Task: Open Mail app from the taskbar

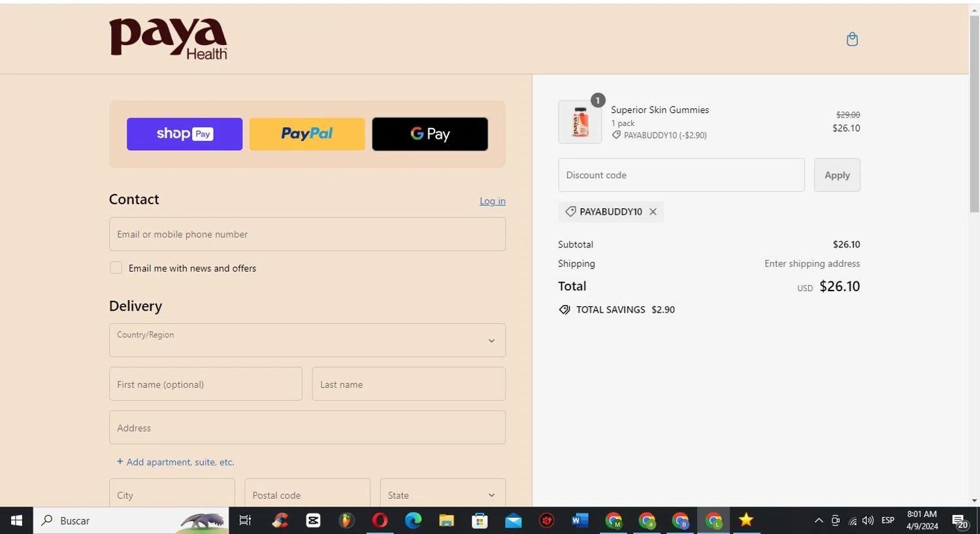Action: click(x=513, y=520)
